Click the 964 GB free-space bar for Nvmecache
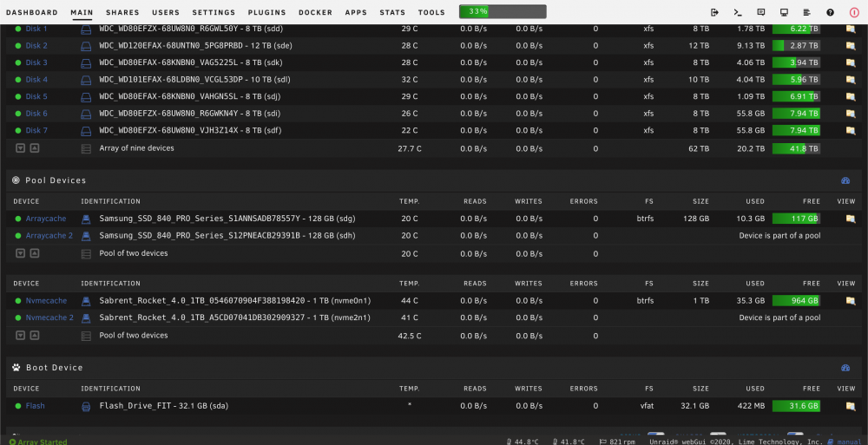 pos(796,301)
